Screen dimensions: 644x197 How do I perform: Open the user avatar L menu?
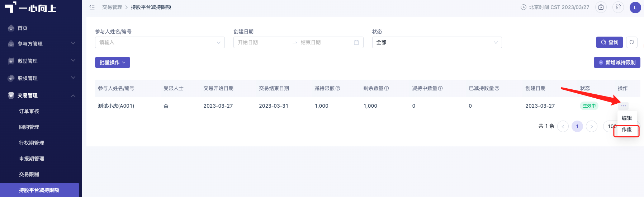point(635,8)
